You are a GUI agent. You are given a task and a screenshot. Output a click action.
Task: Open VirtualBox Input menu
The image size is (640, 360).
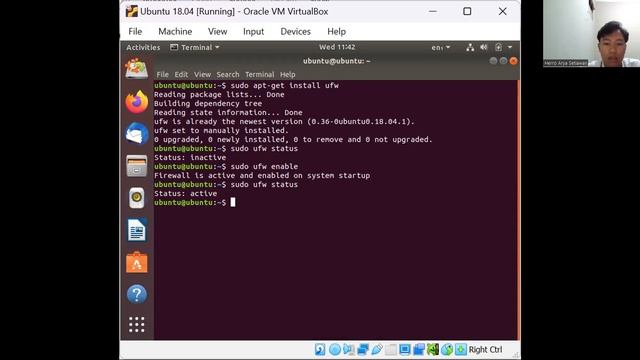[253, 31]
